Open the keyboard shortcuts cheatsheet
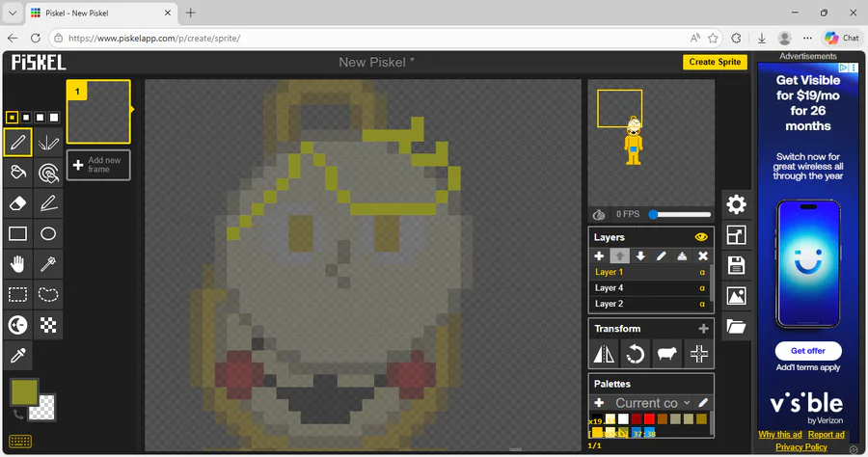Viewport: 868px width, 457px height. pos(20,441)
